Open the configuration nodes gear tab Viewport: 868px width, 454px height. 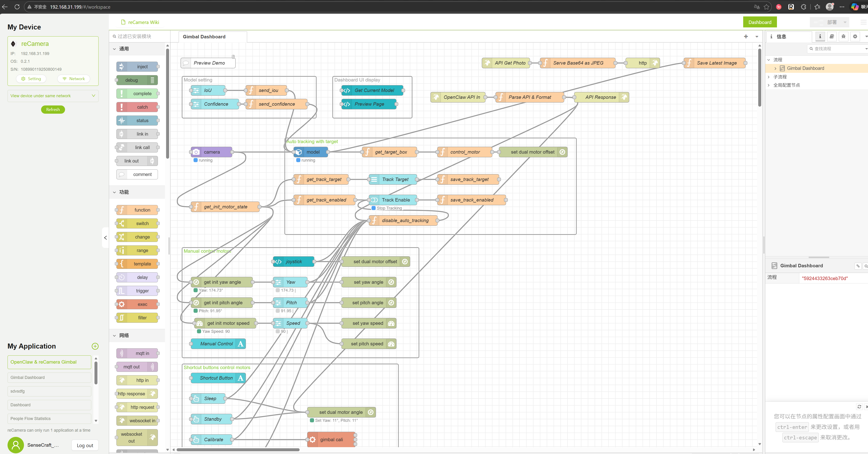855,36
